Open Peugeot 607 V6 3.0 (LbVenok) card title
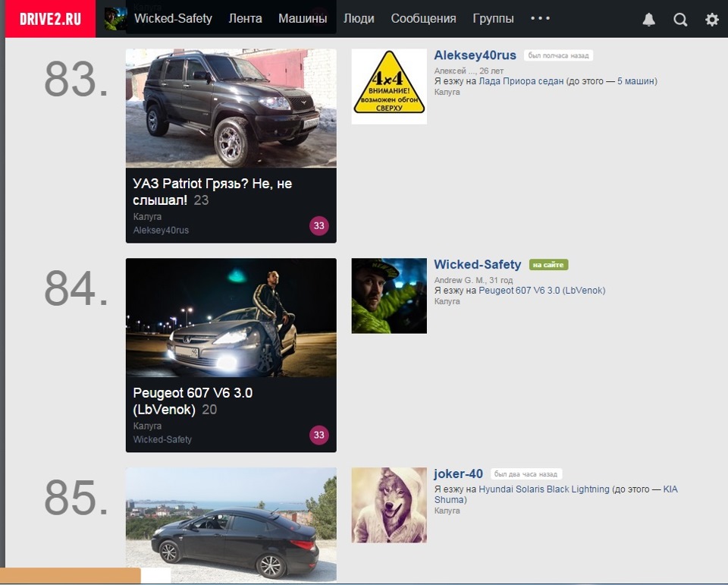728x585 pixels. (193, 401)
